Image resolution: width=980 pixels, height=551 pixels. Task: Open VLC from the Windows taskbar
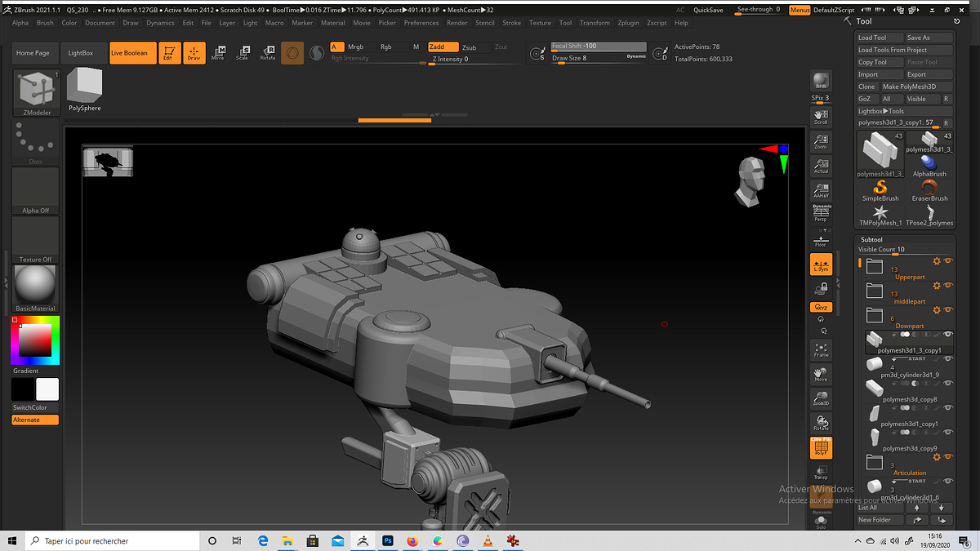pos(488,540)
